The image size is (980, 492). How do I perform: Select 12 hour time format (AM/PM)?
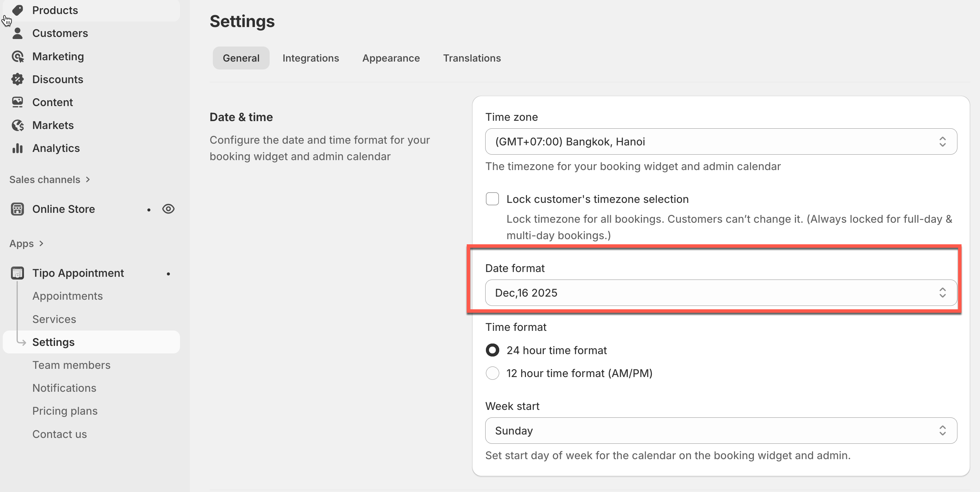coord(492,373)
